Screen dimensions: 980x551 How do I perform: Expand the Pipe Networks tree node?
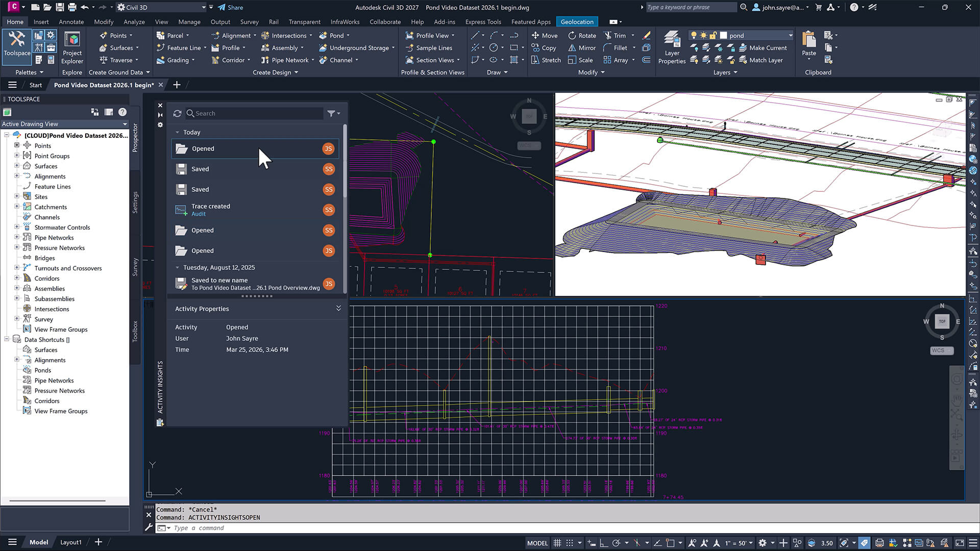point(17,237)
